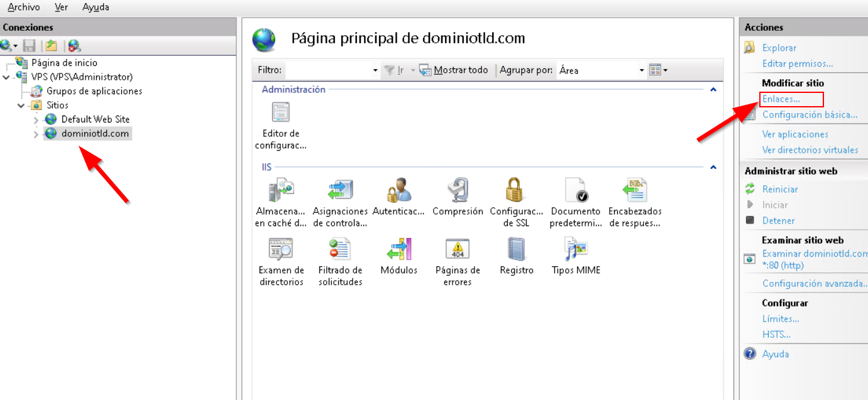Open the Ver menu

(61, 8)
